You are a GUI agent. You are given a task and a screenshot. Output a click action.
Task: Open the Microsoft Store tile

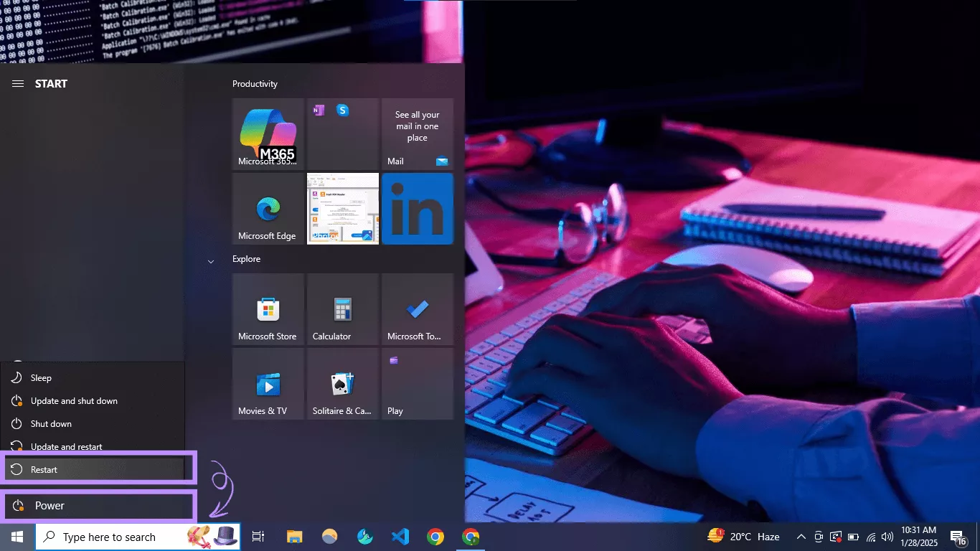(268, 309)
